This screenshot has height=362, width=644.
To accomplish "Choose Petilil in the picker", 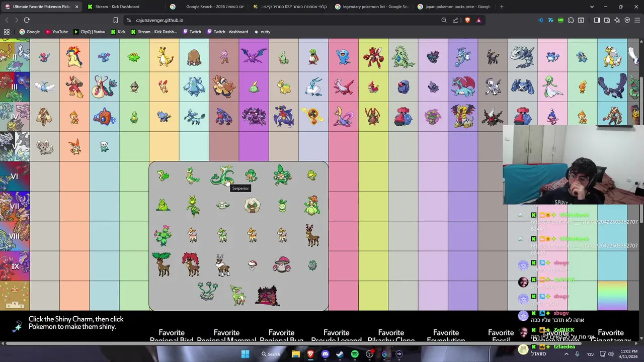I will pyautogui.click(x=282, y=206).
